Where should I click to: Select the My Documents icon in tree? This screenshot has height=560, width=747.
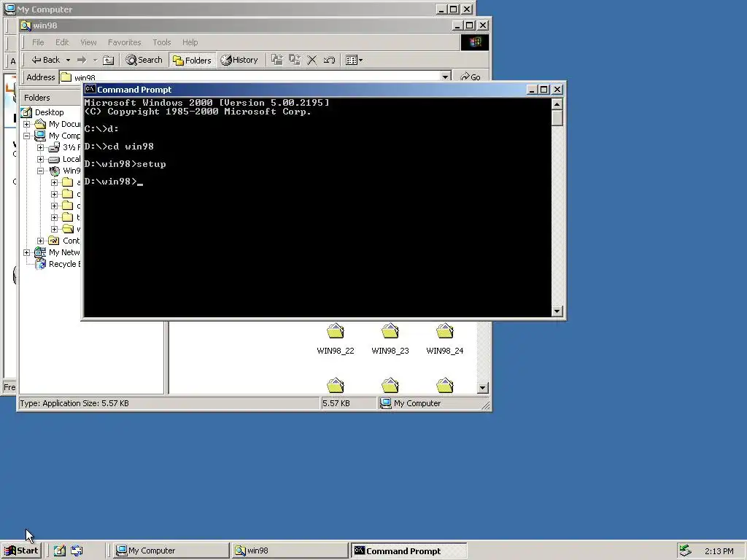point(40,124)
